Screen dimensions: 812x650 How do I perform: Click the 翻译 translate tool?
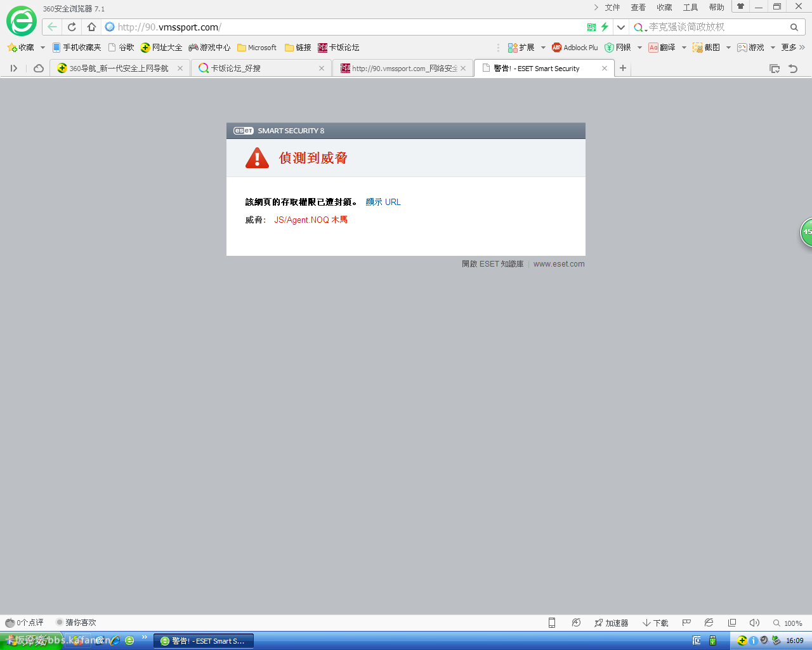coord(662,48)
